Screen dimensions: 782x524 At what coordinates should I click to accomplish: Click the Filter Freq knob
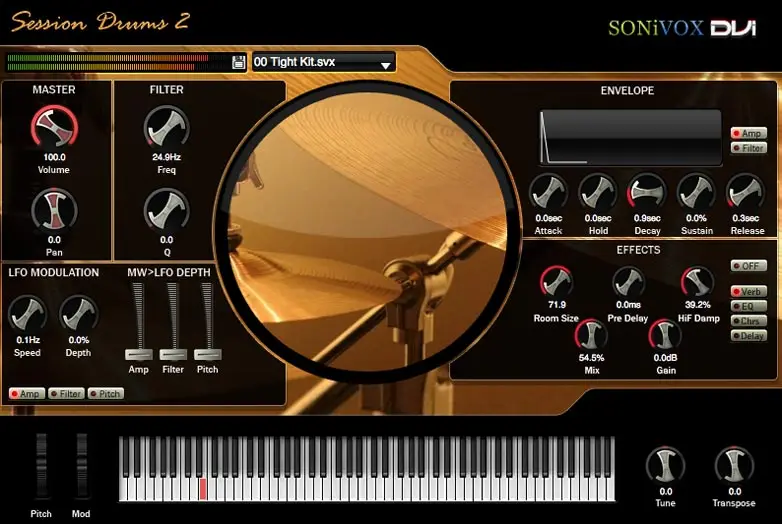167,127
